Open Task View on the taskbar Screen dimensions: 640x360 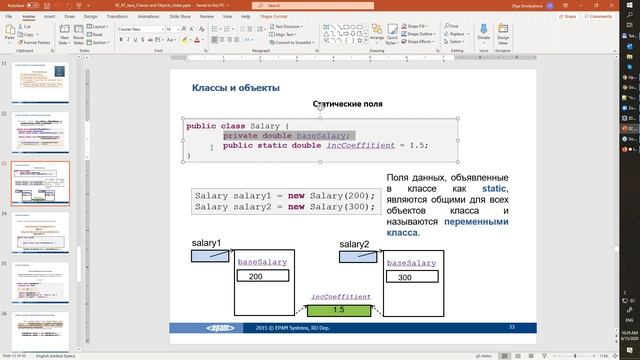tap(630, 24)
